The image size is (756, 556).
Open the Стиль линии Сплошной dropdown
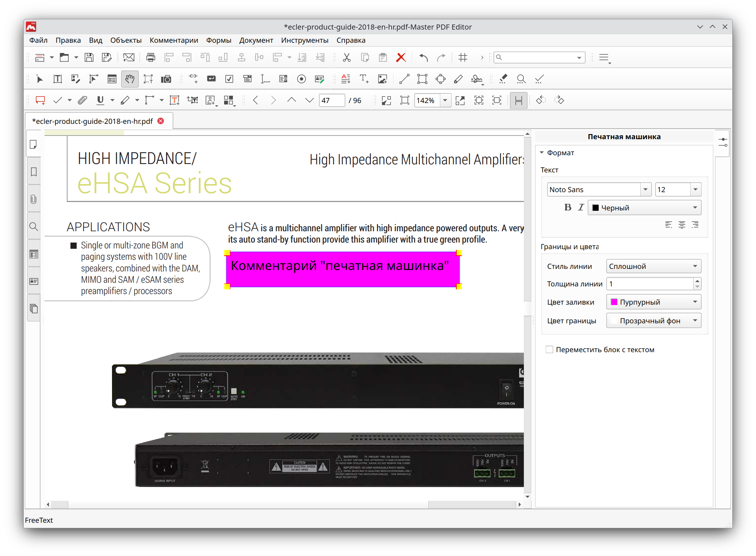(653, 266)
